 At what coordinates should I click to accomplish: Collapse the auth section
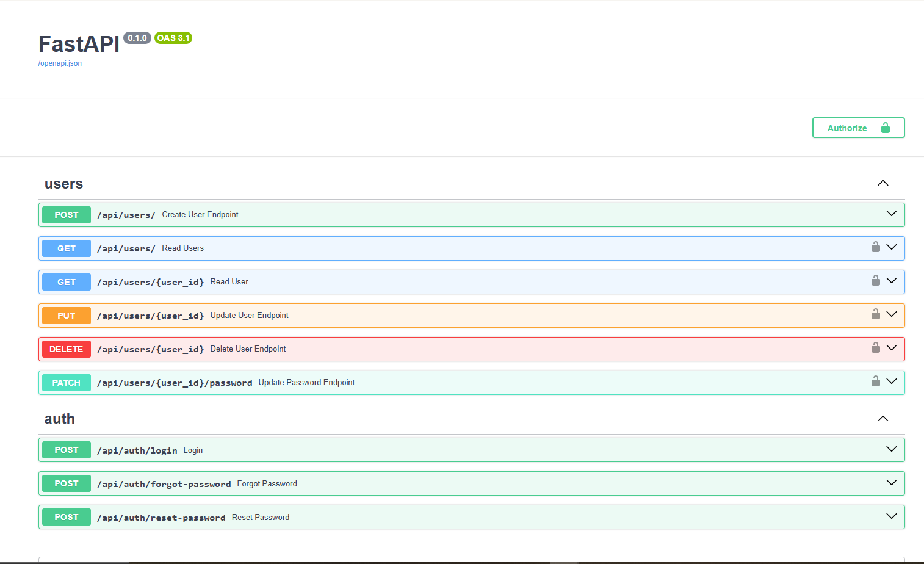(882, 419)
